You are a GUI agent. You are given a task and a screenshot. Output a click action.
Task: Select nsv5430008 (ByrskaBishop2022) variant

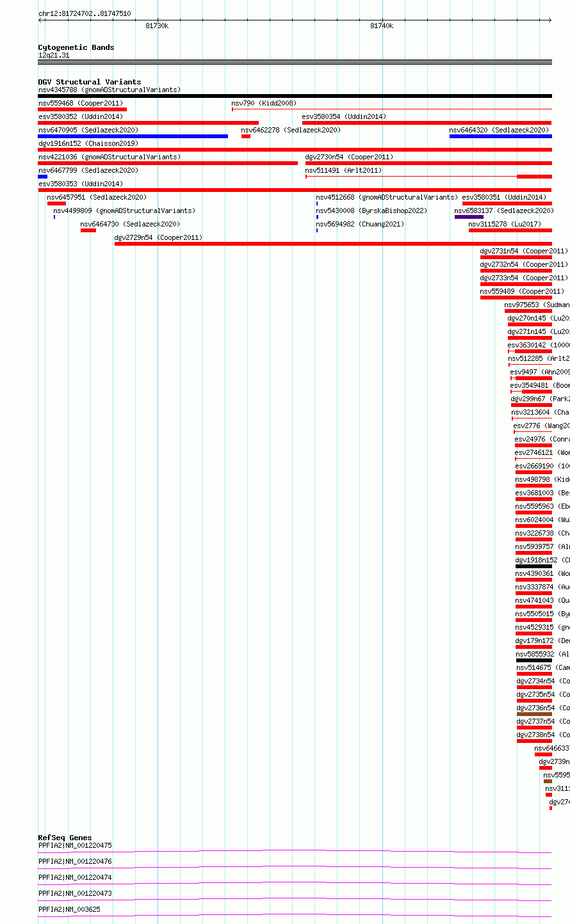(x=371, y=211)
